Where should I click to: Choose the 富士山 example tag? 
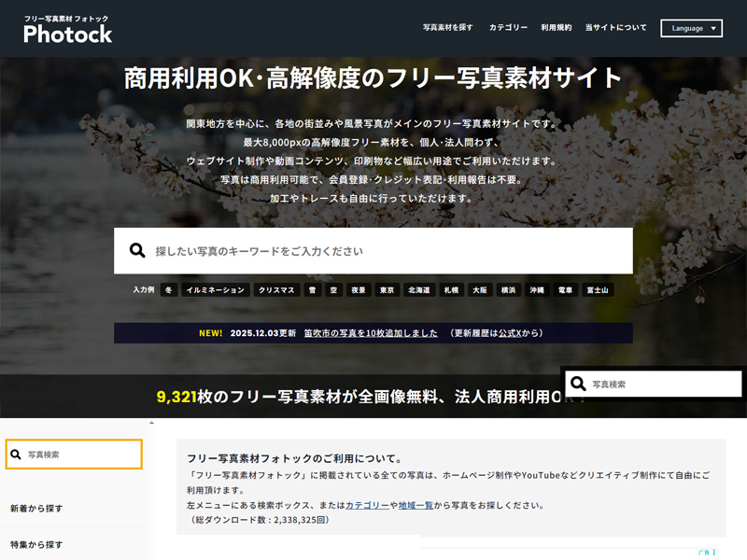point(597,290)
